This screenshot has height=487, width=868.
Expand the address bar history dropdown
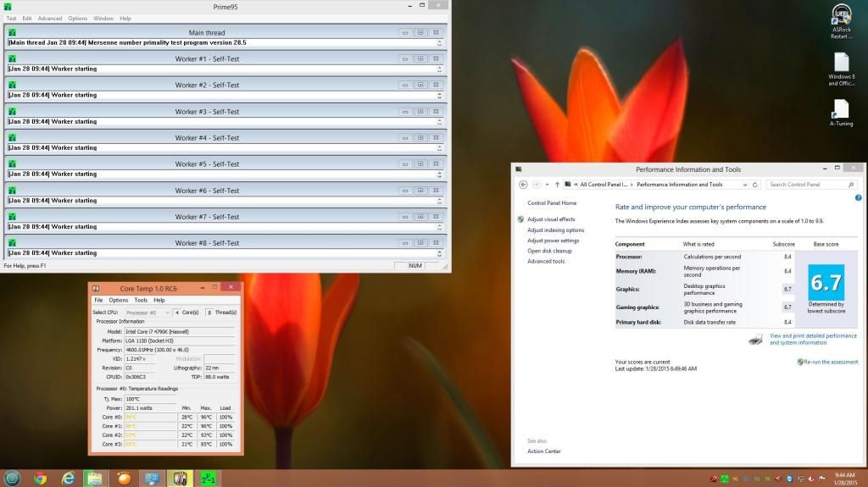click(744, 185)
